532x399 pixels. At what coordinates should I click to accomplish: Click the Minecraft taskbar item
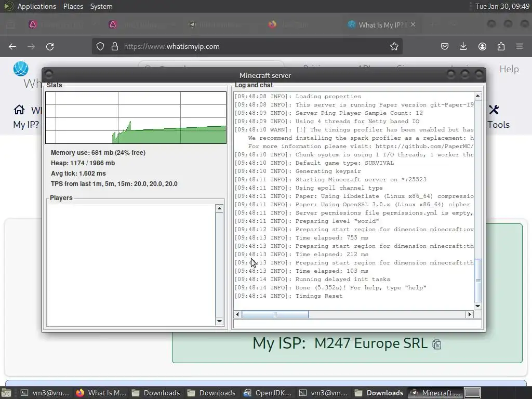436,393
